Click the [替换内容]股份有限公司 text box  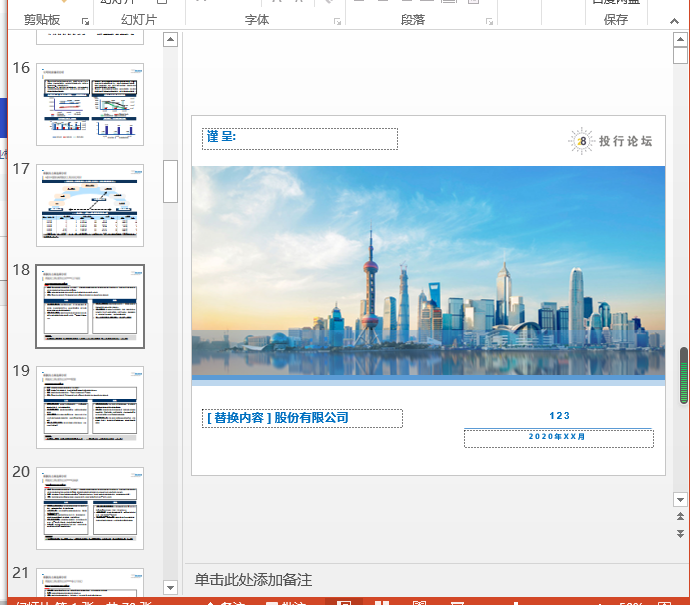pos(302,418)
